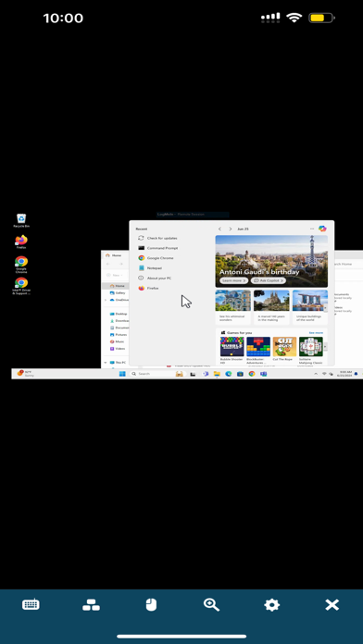This screenshot has height=644, width=363.
Task: Open Copilot icon in search panel
Action: click(322, 229)
